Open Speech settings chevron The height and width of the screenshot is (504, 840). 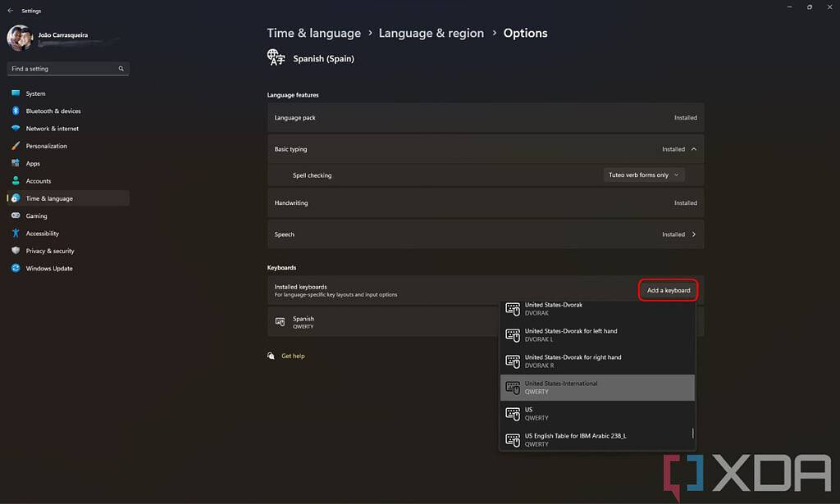[694, 234]
